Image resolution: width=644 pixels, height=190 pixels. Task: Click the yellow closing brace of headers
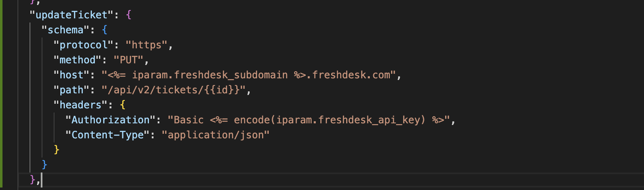point(57,150)
